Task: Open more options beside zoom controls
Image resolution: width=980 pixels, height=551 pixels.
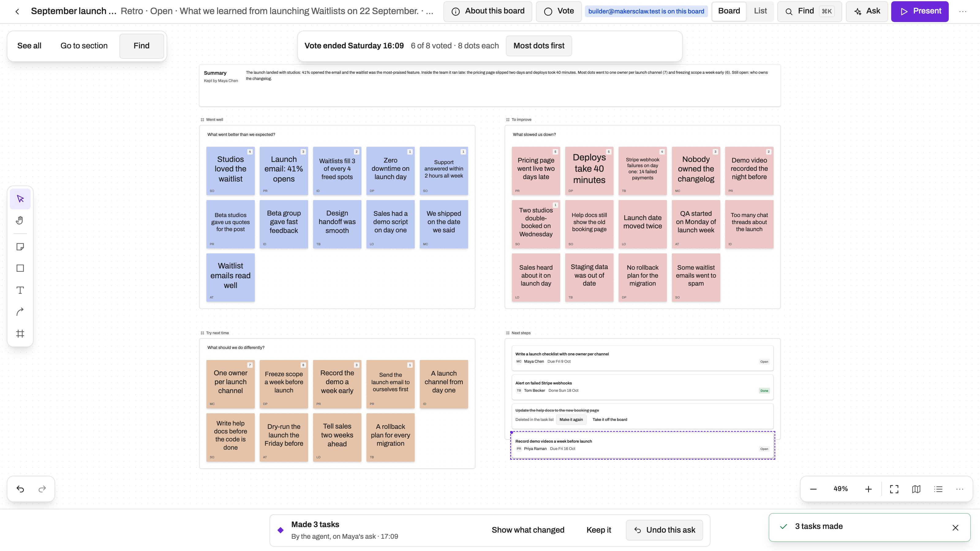Action: coord(960,489)
